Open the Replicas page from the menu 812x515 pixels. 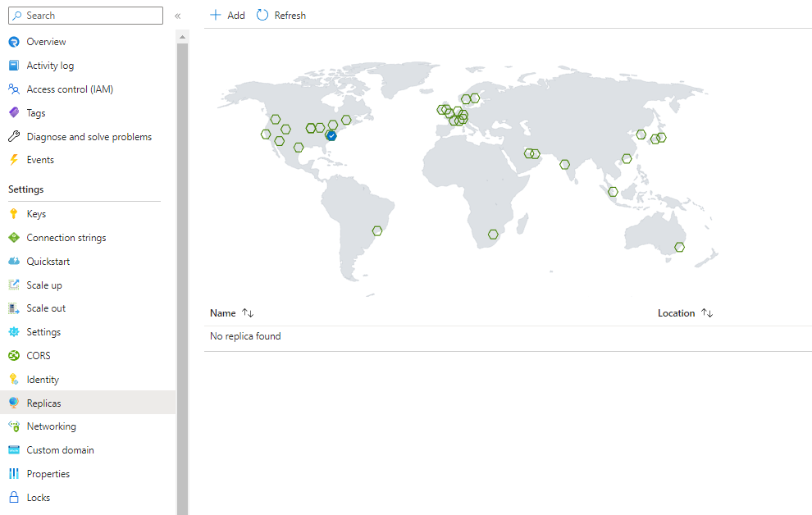point(44,403)
